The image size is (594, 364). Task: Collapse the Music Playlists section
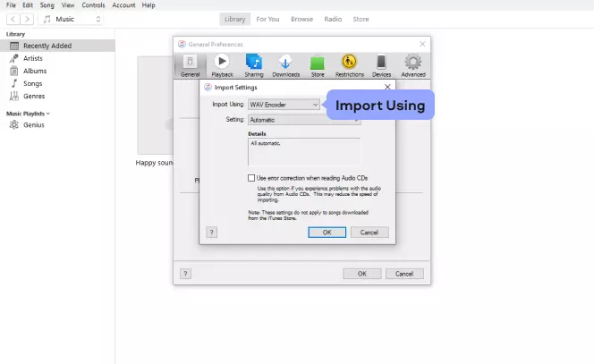pos(48,114)
